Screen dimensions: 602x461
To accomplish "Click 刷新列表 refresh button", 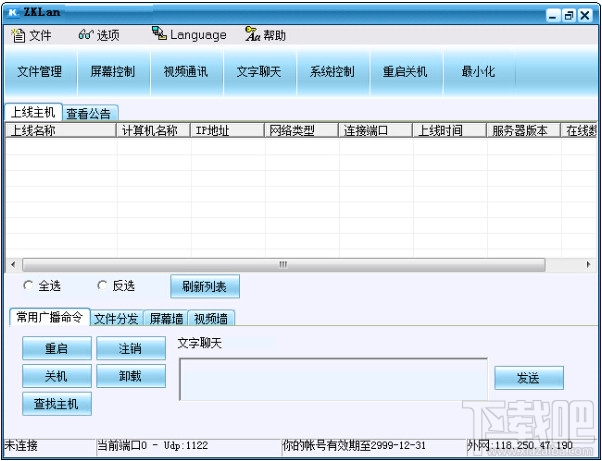I will [205, 287].
